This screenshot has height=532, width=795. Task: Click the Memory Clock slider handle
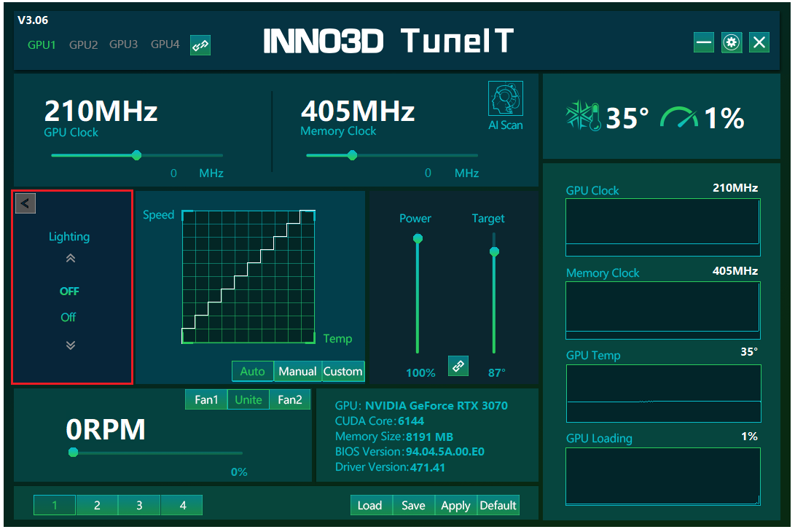pos(353,155)
